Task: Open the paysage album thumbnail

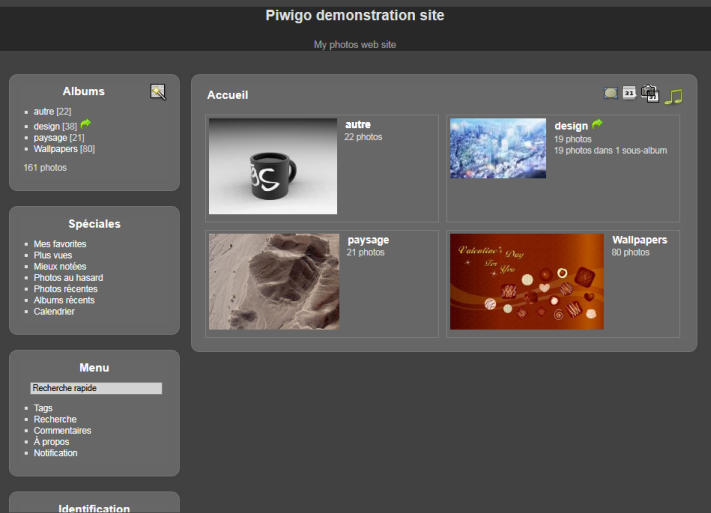Action: [274, 281]
